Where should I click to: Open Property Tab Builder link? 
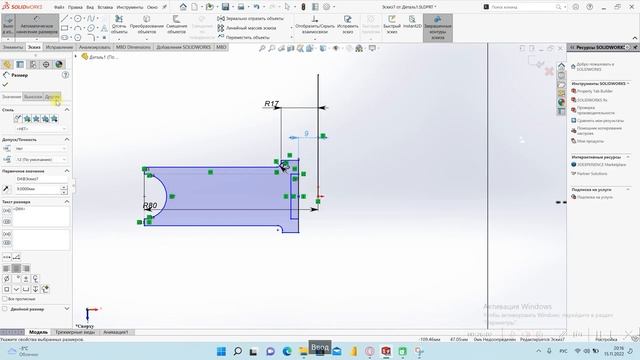(x=594, y=91)
